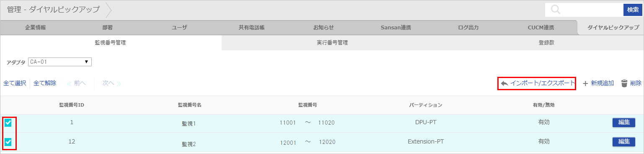Click the 全て解除 link
644x154 pixels.
point(45,84)
